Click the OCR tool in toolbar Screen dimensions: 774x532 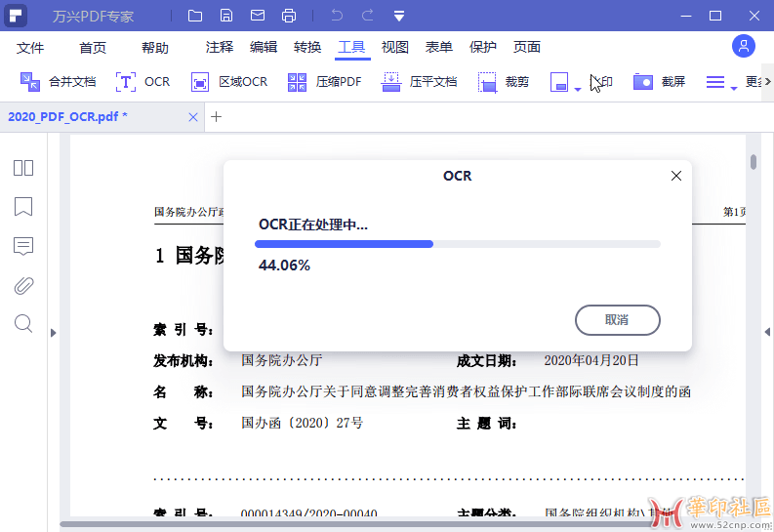click(143, 82)
